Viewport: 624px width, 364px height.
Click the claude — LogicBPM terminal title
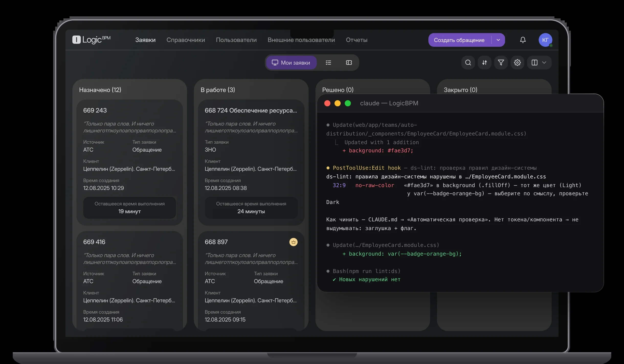(x=389, y=103)
